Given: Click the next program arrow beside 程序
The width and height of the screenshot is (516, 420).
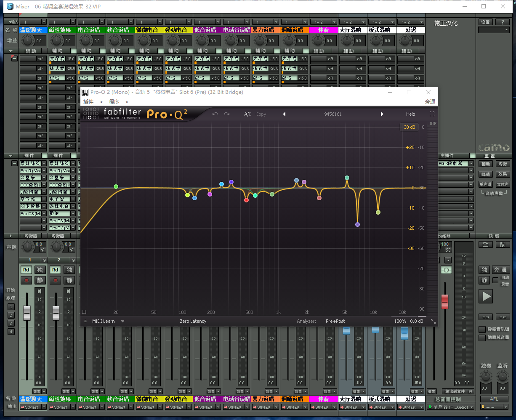Looking at the screenshot, I should [x=127, y=102].
